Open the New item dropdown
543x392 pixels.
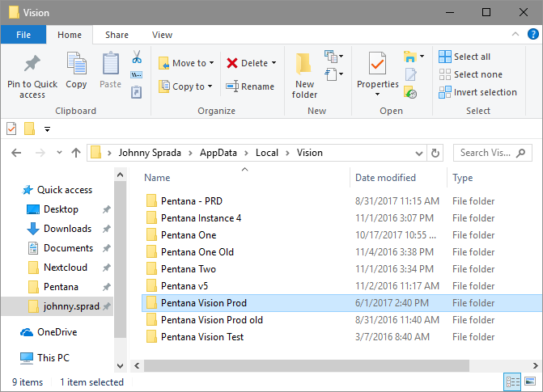coord(334,56)
